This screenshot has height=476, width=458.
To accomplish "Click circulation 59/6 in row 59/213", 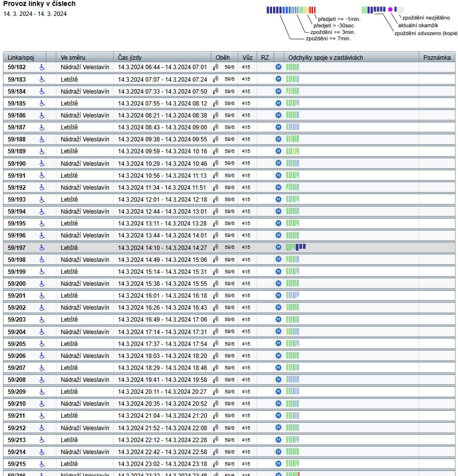I will [229, 440].
